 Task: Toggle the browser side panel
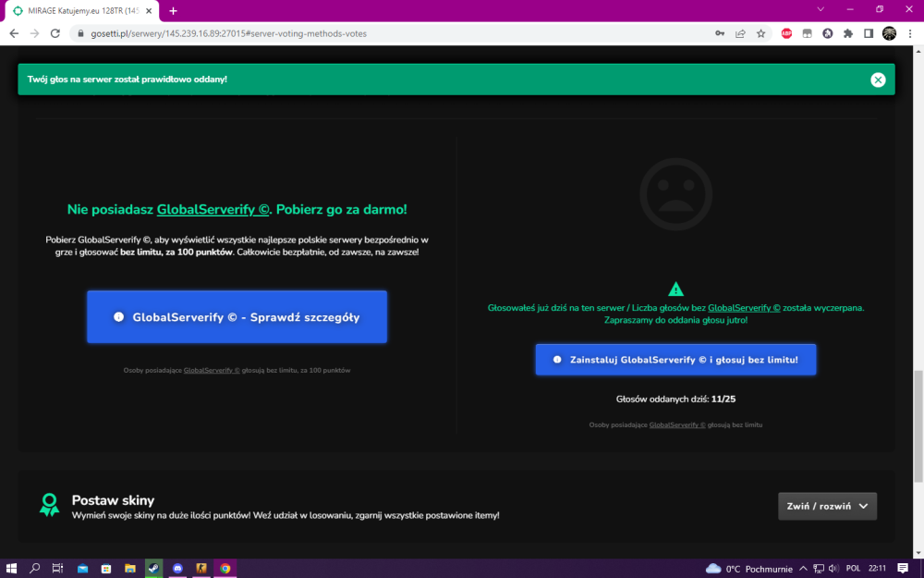[868, 33]
